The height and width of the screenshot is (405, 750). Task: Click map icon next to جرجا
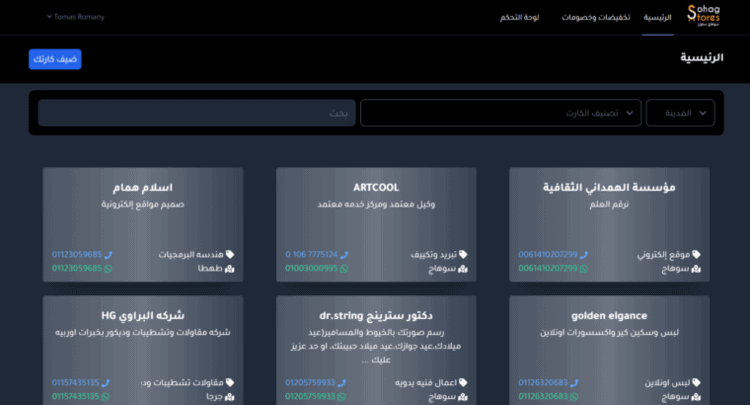point(230,397)
